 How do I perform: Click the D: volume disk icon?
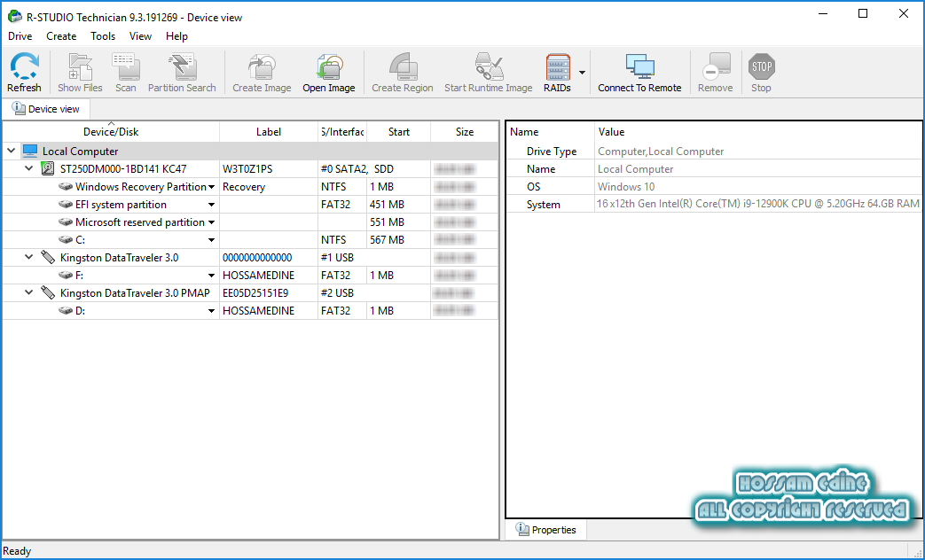pyautogui.click(x=66, y=311)
